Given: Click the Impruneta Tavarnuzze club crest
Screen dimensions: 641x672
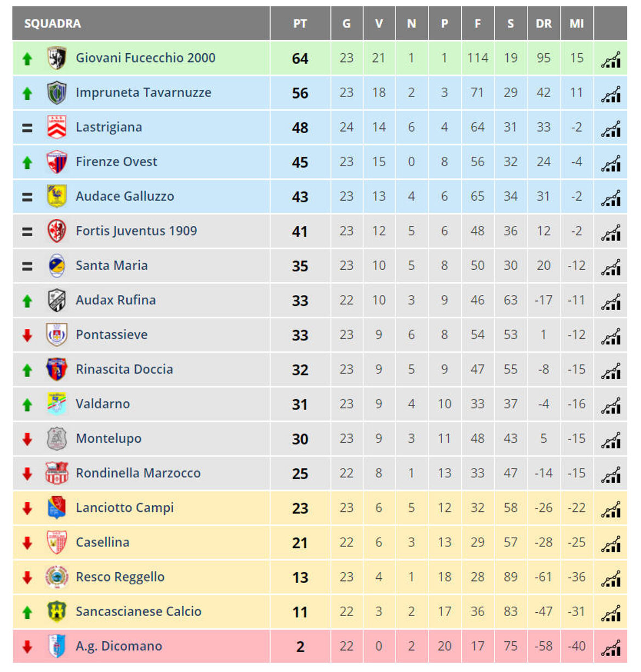Looking at the screenshot, I should coord(55,92).
